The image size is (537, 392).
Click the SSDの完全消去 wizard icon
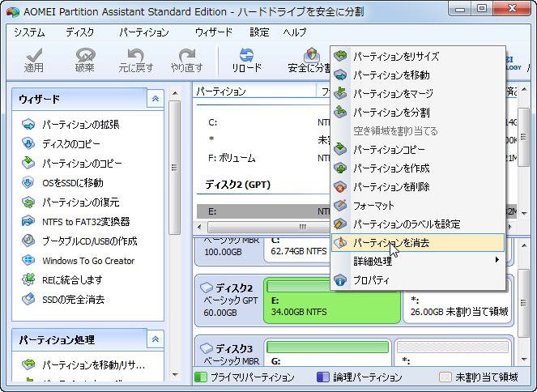point(28,299)
